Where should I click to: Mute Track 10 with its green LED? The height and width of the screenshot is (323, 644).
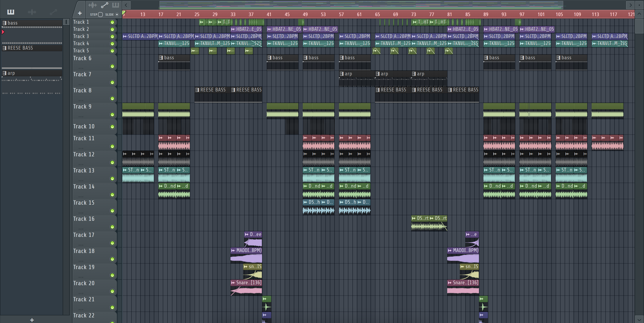coord(112,127)
